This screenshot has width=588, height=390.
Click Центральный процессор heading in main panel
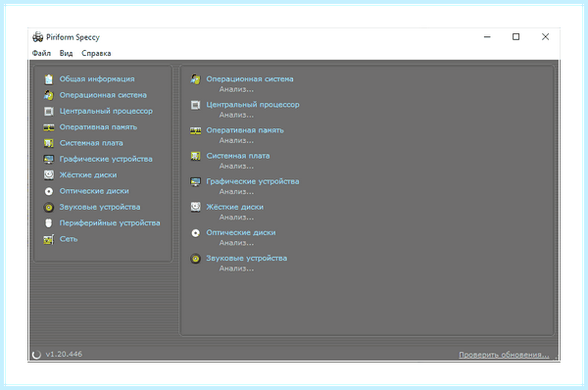click(253, 105)
